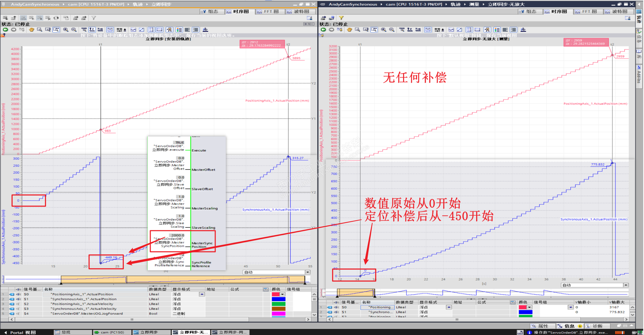
Task: Toggle vertical measurement cursors in left toolbar
Action: point(151,30)
